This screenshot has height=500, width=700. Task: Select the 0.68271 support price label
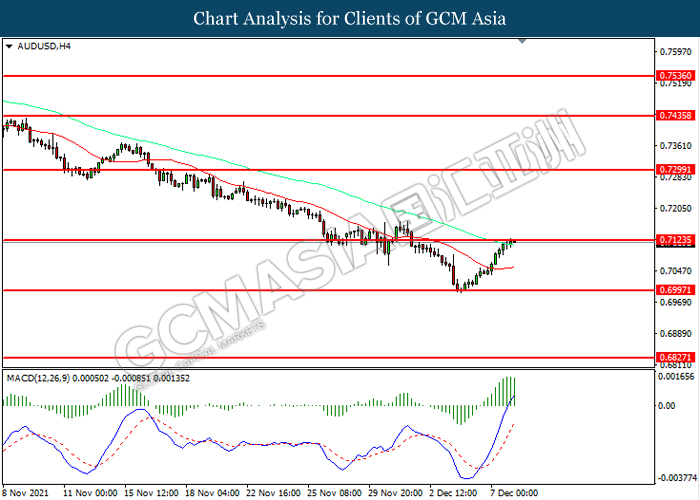coord(675,357)
